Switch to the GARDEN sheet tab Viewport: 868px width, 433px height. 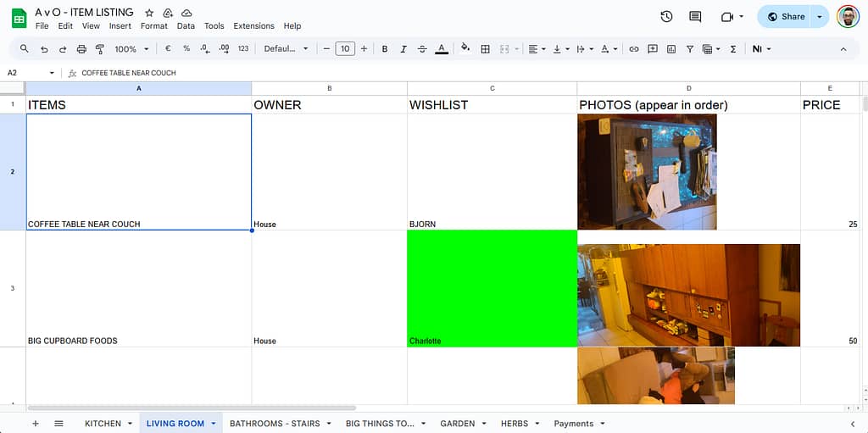(457, 424)
